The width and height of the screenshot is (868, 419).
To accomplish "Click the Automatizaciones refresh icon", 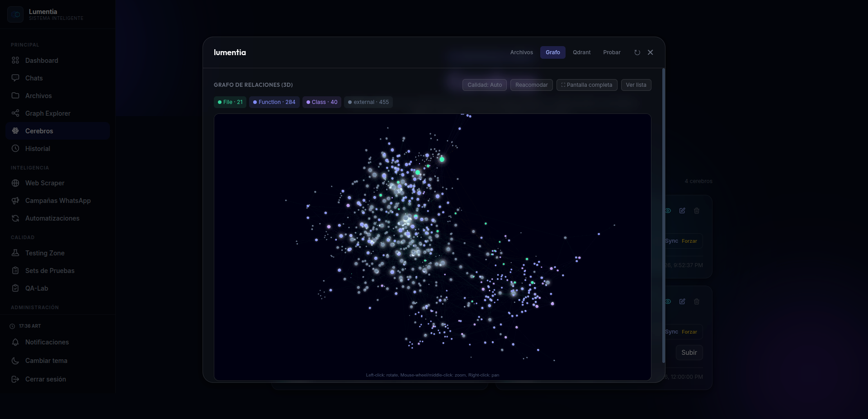I will point(15,218).
